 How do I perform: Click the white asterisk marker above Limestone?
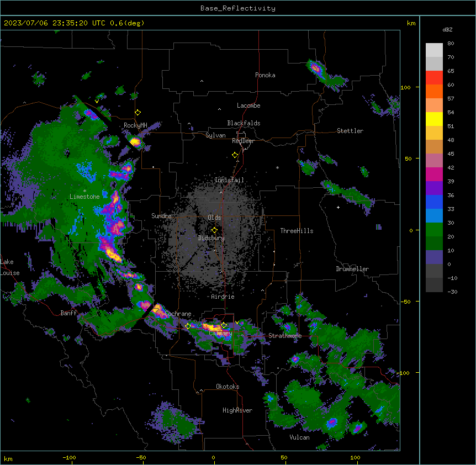coord(84,191)
